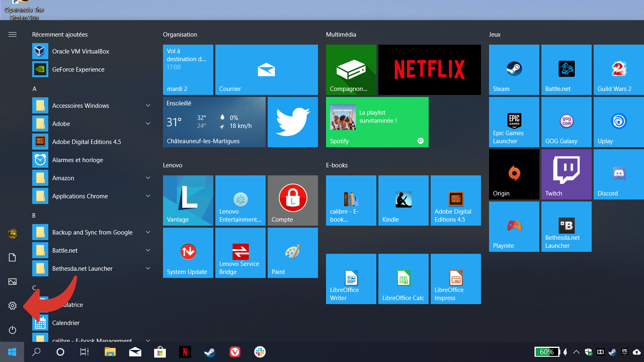This screenshot has height=362, width=644.
Task: Select GeForce Experience in the app list
Action: [x=78, y=70]
